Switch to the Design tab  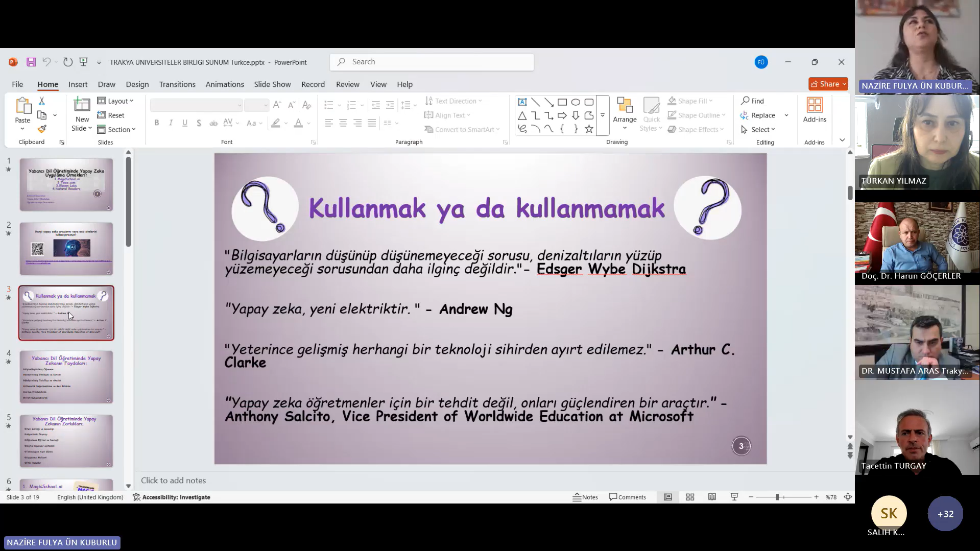coord(137,84)
